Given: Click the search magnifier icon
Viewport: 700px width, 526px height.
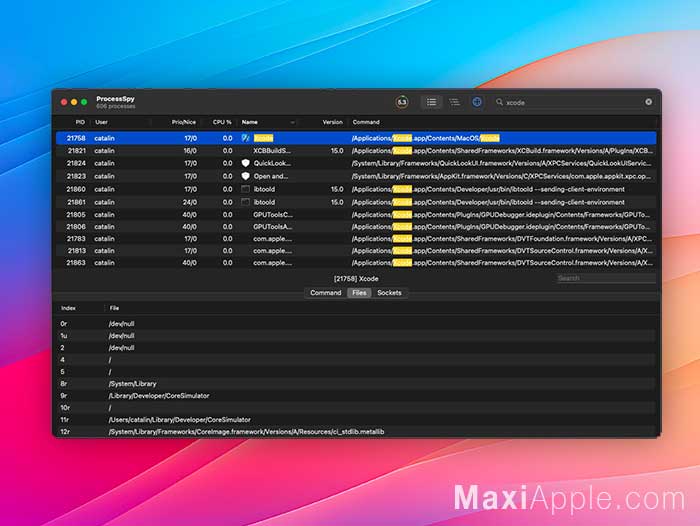Looking at the screenshot, I should [499, 102].
